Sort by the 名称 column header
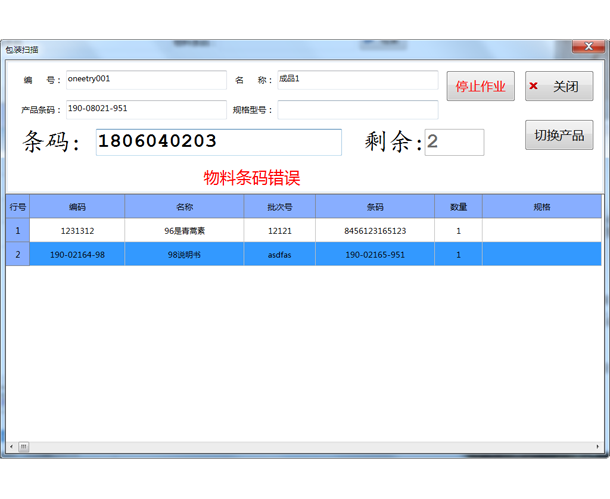This screenshot has width=610, height=499. [x=184, y=207]
